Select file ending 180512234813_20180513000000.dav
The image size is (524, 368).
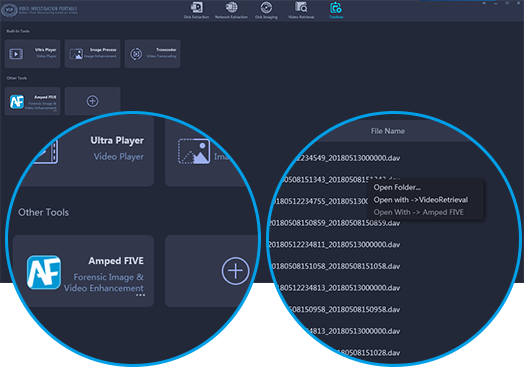pos(338,288)
